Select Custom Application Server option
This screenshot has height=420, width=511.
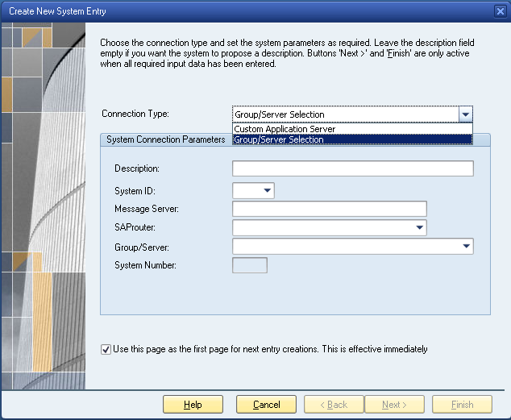[x=352, y=129]
